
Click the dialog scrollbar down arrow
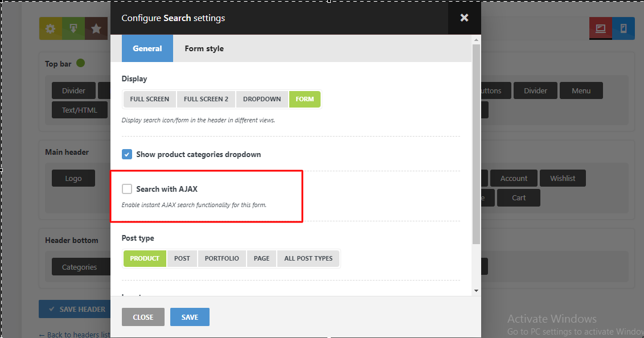click(x=476, y=291)
